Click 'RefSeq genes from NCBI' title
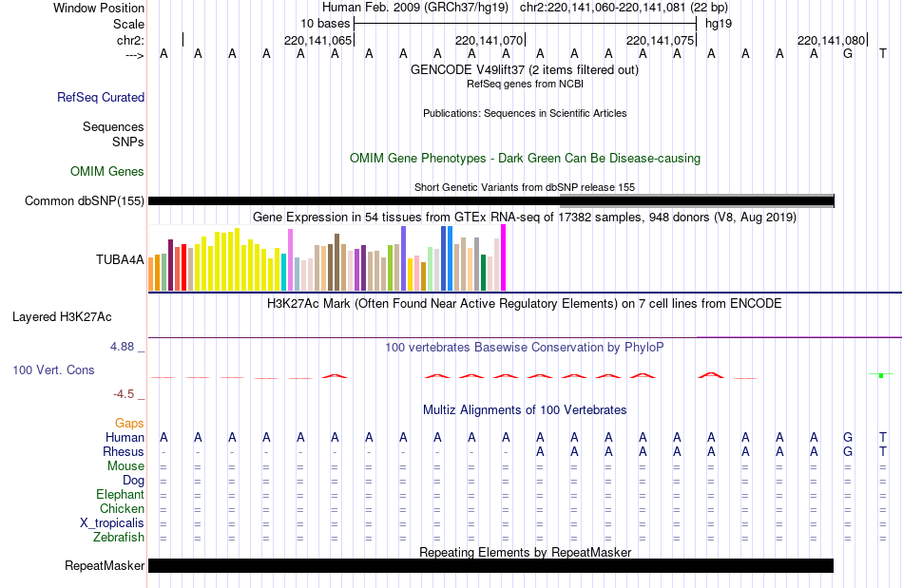The height and width of the screenshot is (588, 903). click(525, 84)
